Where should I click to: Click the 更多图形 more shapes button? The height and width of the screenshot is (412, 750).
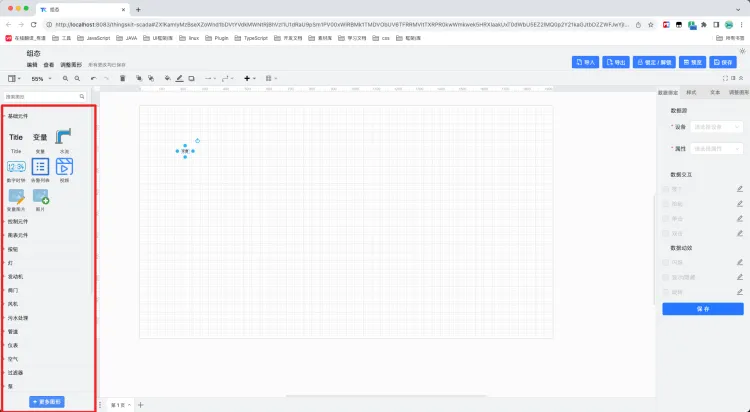[x=47, y=402]
